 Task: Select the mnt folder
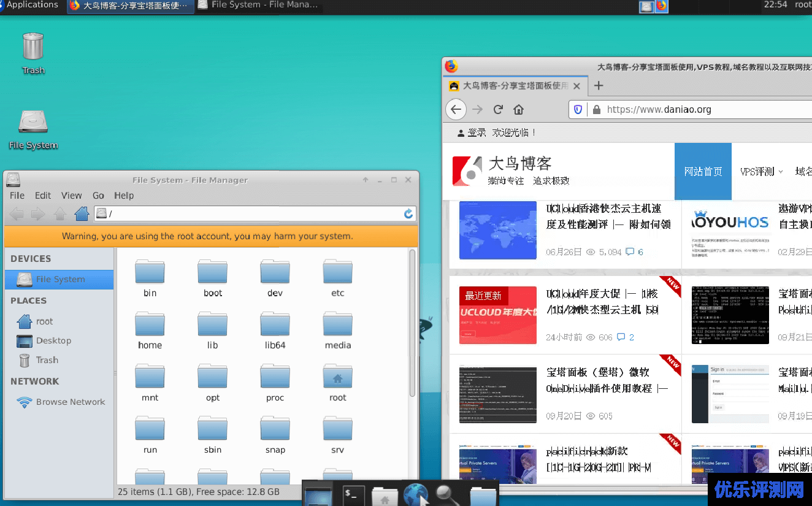150,383
